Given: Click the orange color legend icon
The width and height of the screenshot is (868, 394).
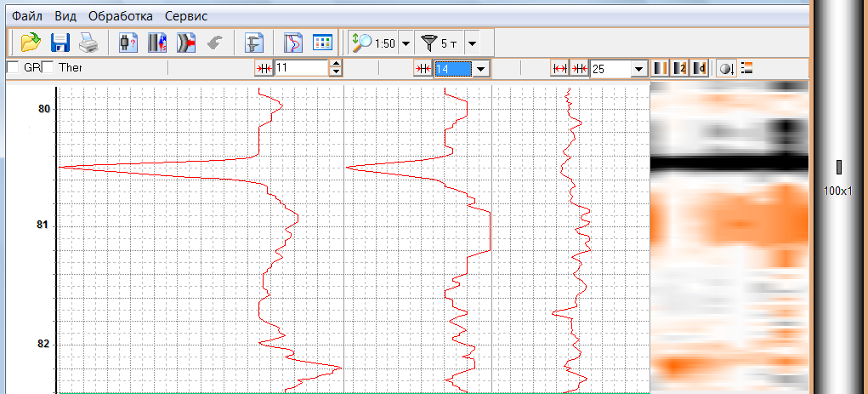Looking at the screenshot, I should click(746, 67).
